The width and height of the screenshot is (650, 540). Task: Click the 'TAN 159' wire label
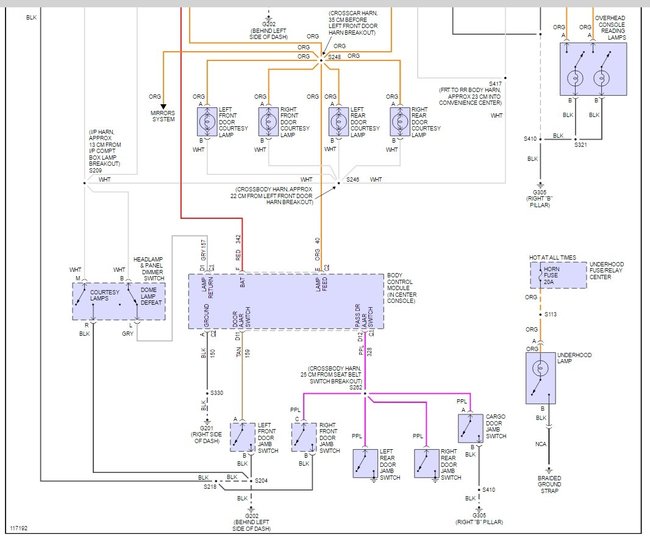click(243, 352)
